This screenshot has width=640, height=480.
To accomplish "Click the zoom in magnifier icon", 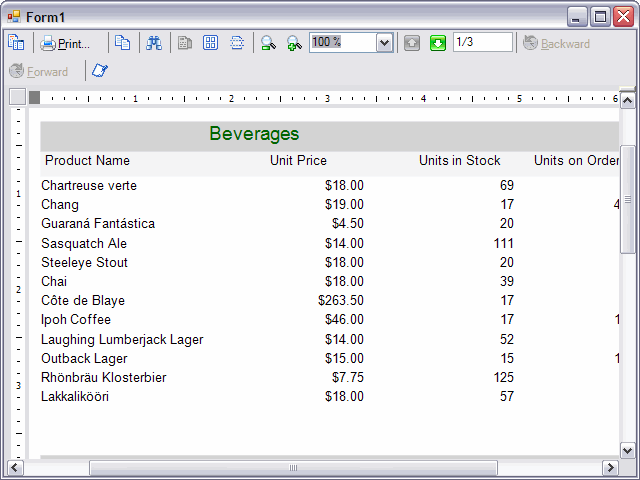I will pyautogui.click(x=294, y=43).
